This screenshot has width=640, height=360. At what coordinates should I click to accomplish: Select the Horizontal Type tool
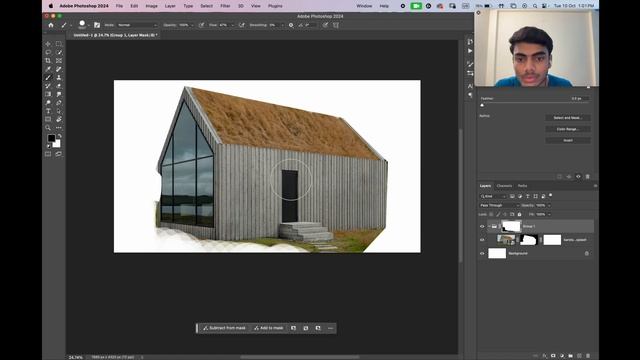point(48,111)
